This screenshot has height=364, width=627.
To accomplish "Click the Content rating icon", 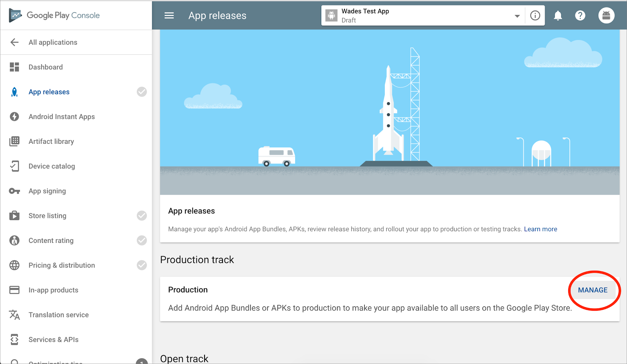I will point(14,240).
